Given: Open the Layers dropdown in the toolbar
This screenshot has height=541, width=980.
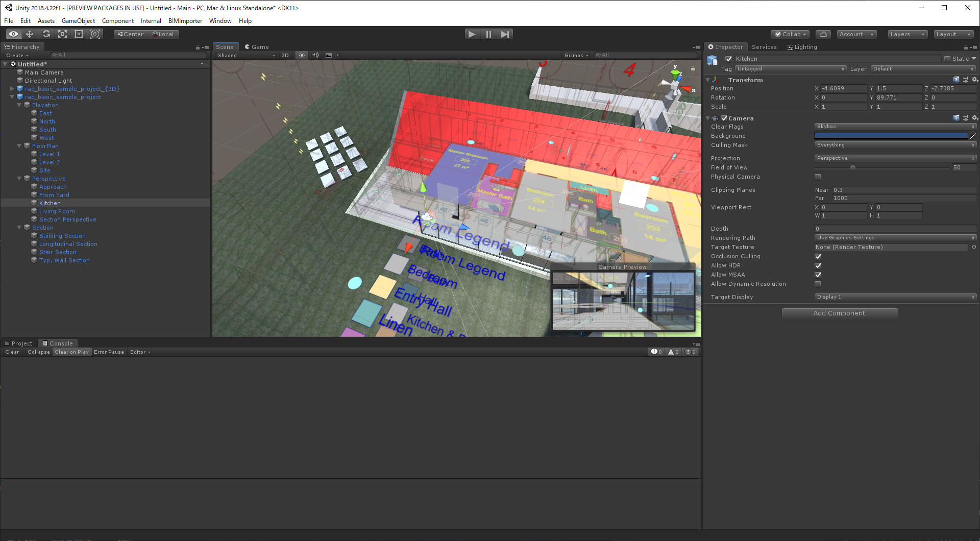Looking at the screenshot, I should click(x=907, y=34).
